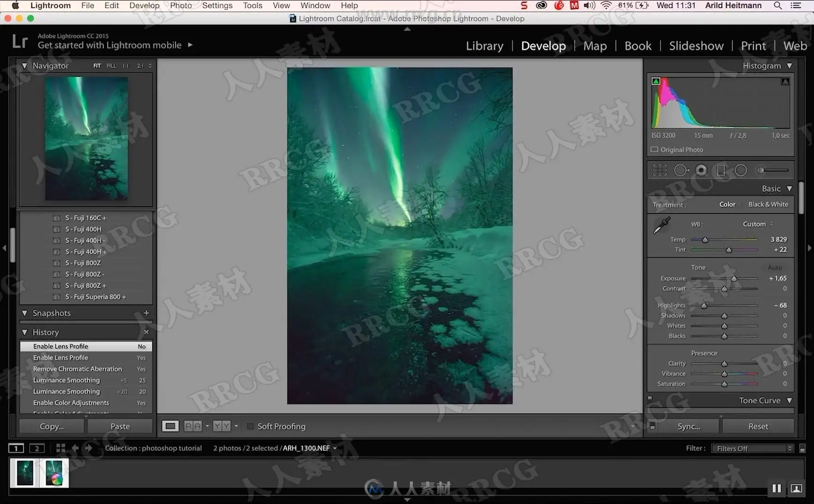814x504 pixels.
Task: Pick the White Balance Selector eyedropper
Action: (662, 225)
